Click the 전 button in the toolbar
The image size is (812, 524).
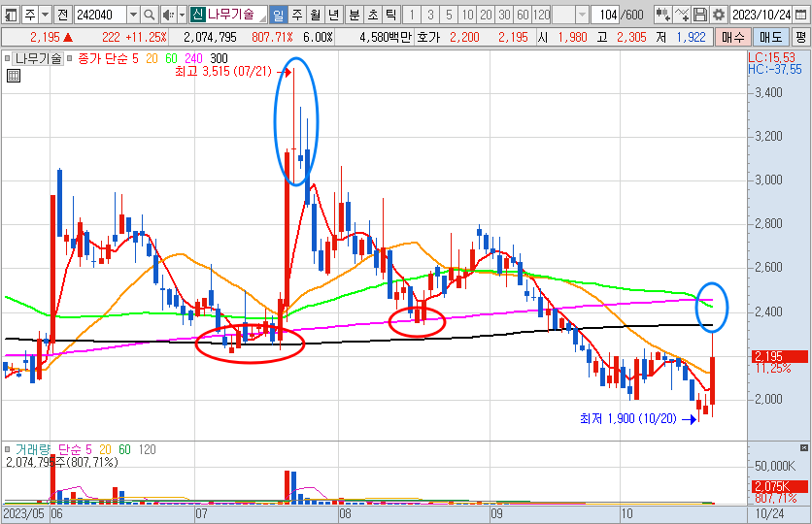click(63, 15)
